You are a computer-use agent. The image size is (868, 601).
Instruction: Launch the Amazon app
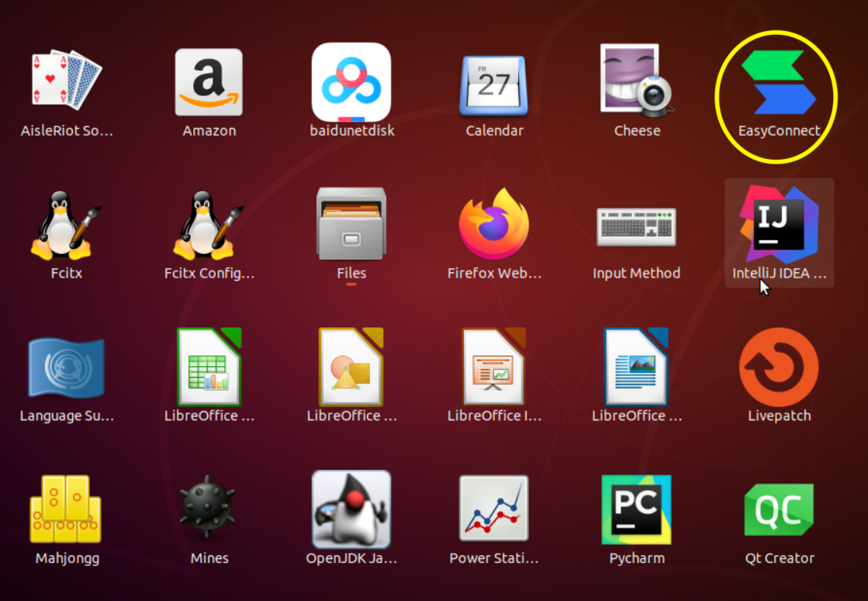(209, 82)
